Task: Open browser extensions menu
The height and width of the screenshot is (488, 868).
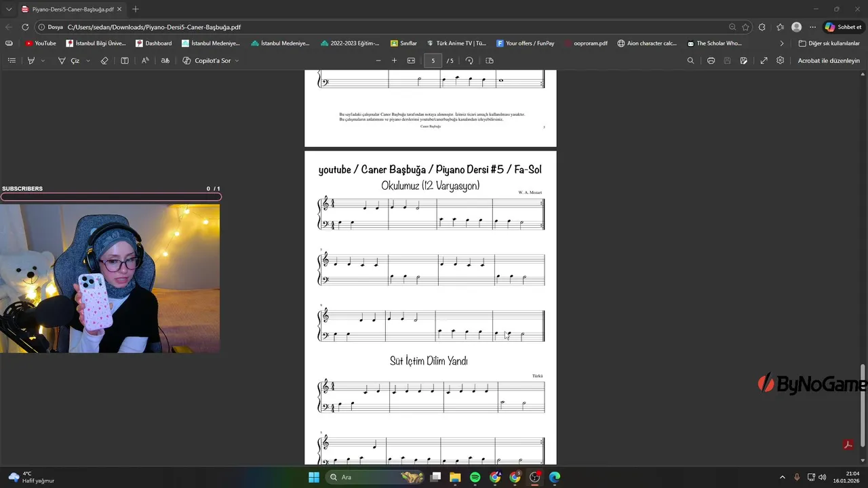Action: click(x=762, y=27)
